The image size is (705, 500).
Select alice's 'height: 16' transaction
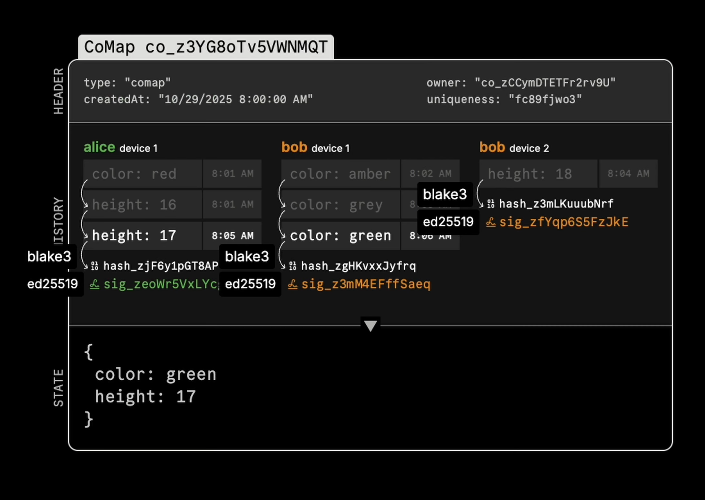(142, 205)
